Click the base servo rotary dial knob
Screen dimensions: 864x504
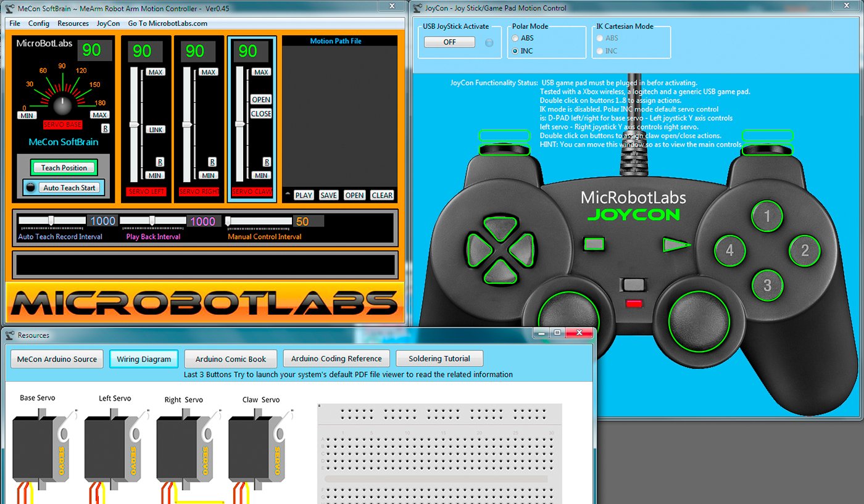click(x=62, y=106)
